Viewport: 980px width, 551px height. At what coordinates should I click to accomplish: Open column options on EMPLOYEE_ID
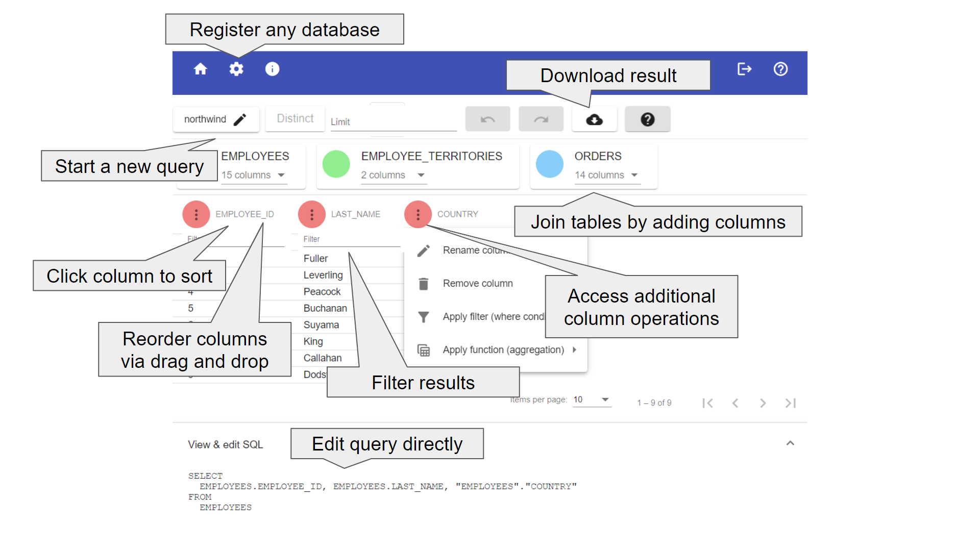pyautogui.click(x=196, y=214)
